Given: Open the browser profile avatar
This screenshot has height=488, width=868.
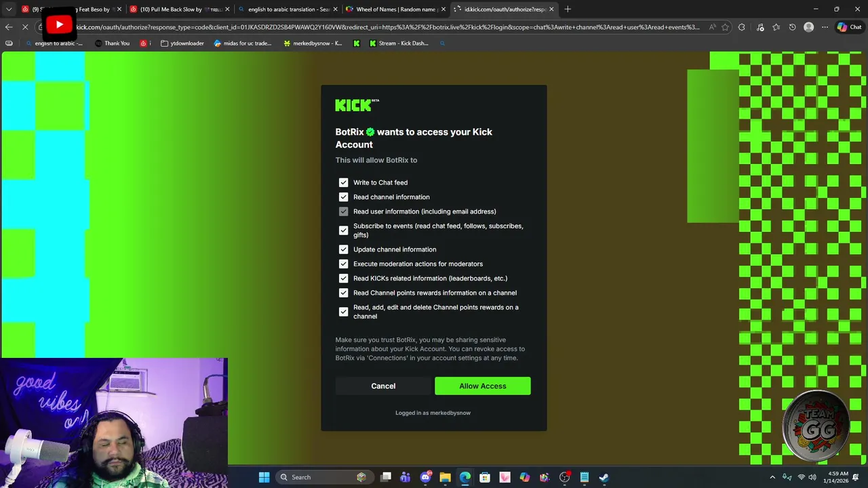Looking at the screenshot, I should tap(808, 27).
